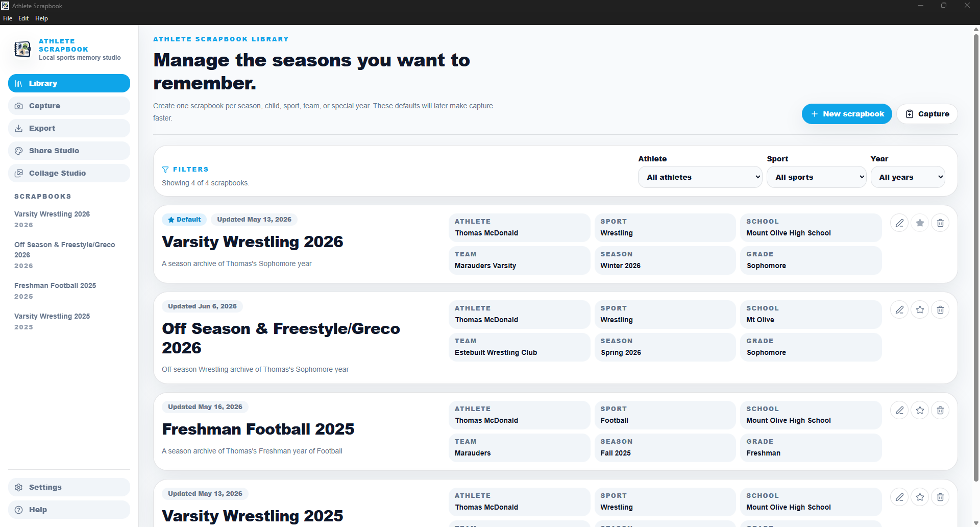The image size is (980, 527).
Task: Set Off Season & Freestyle/Greco as default
Action: point(920,309)
